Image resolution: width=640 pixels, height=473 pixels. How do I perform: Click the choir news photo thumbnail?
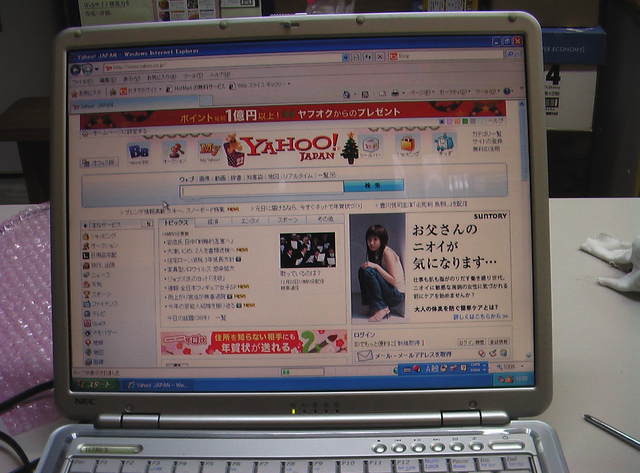308,250
